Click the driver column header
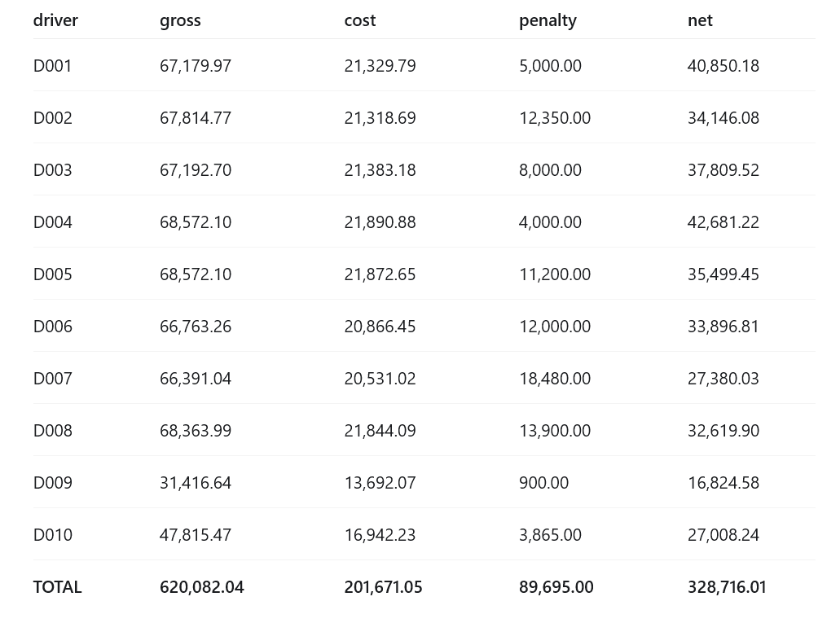Screen dimensions: 840x623 (55, 20)
